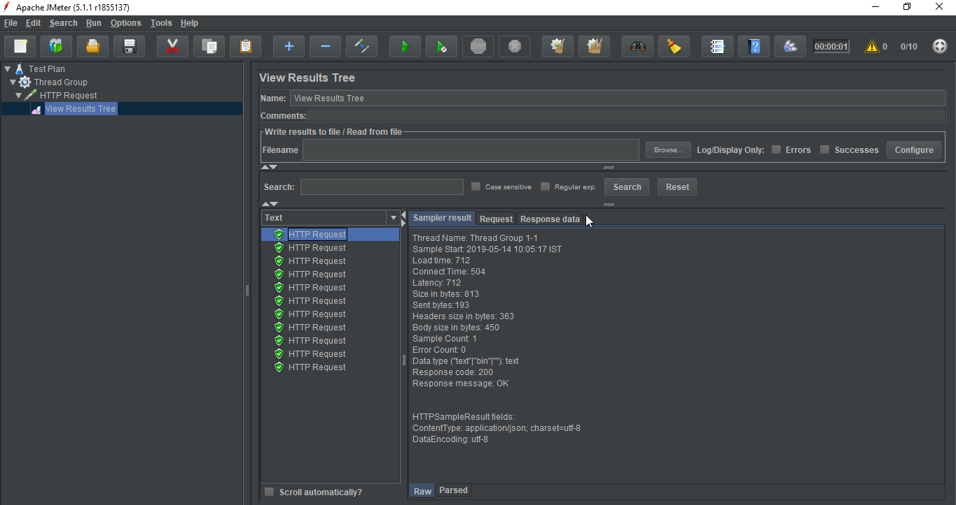Enable Scroll automatically checkbox

(x=269, y=492)
